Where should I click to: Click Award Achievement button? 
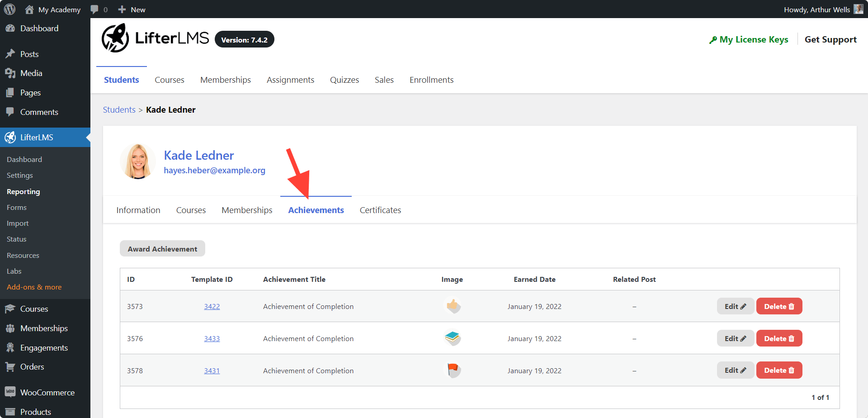coord(162,249)
